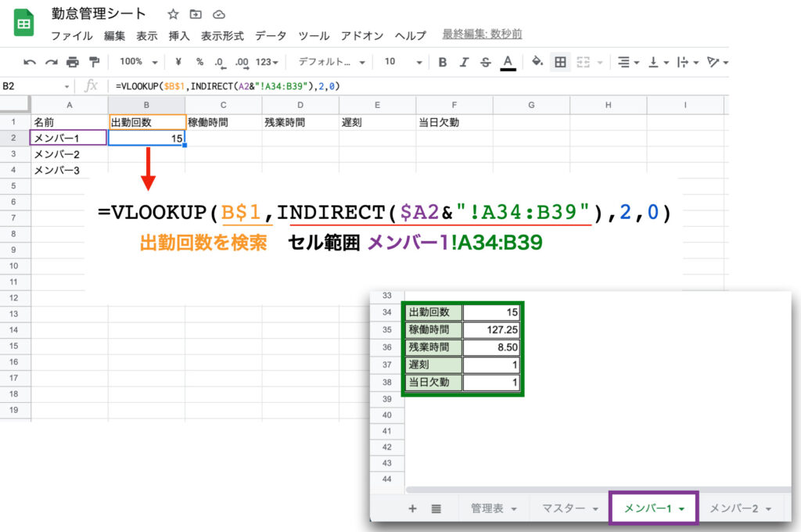
Task: Select header cell 残業時間 in row 1
Action: (x=300, y=122)
